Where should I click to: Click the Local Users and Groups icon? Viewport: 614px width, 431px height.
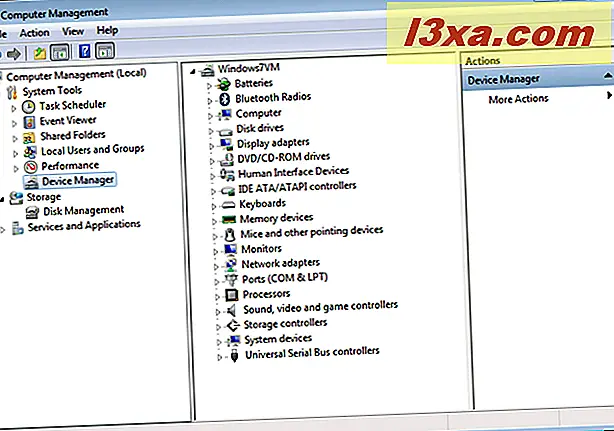click(30, 152)
